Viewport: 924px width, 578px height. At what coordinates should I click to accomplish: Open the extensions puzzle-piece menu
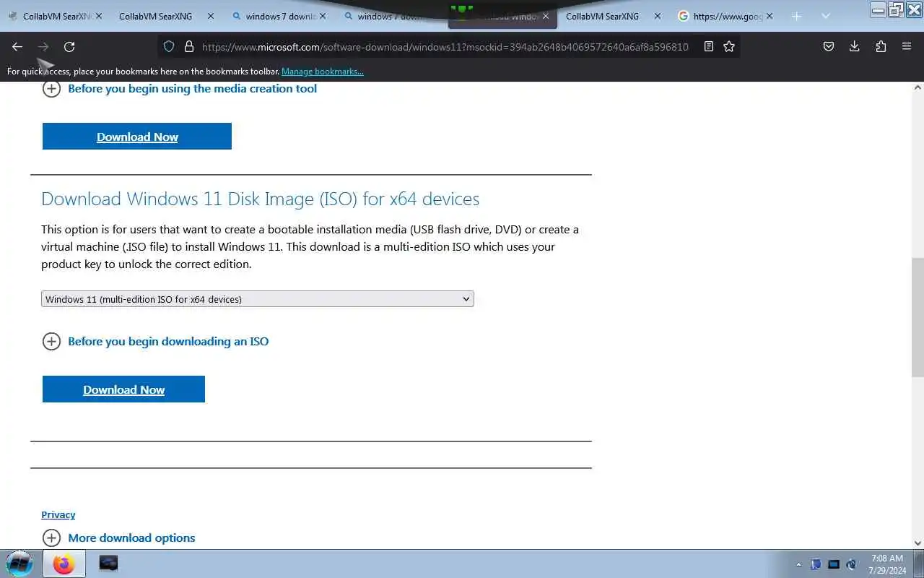[881, 46]
